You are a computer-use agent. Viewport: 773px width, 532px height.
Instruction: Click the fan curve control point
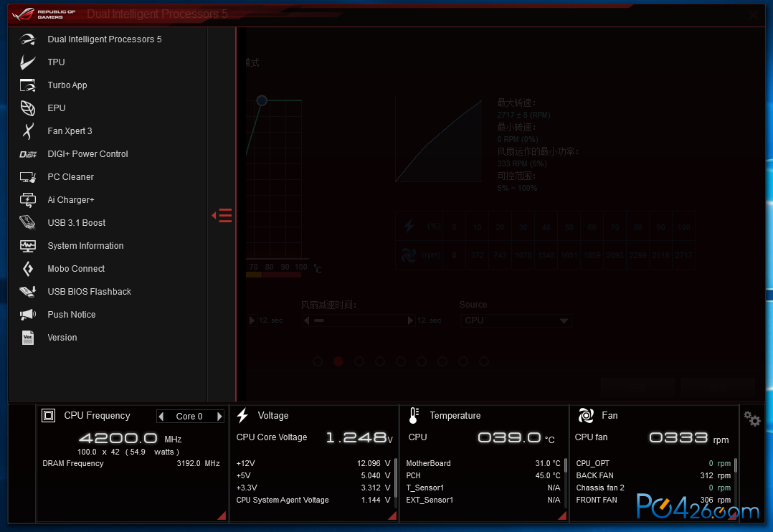(x=262, y=100)
